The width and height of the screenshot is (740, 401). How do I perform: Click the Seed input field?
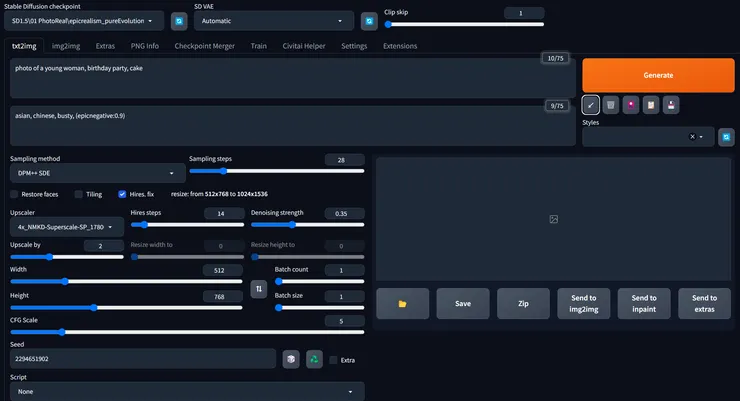143,359
